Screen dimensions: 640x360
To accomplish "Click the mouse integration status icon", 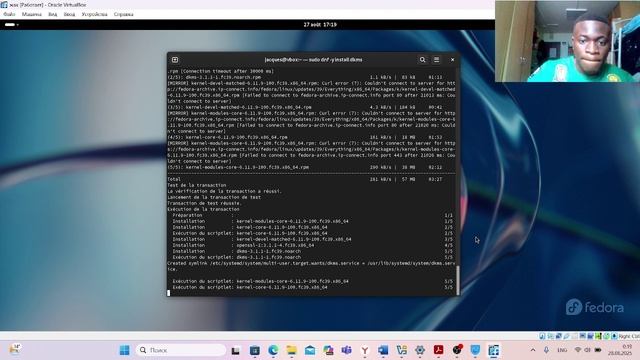I will click(x=606, y=336).
